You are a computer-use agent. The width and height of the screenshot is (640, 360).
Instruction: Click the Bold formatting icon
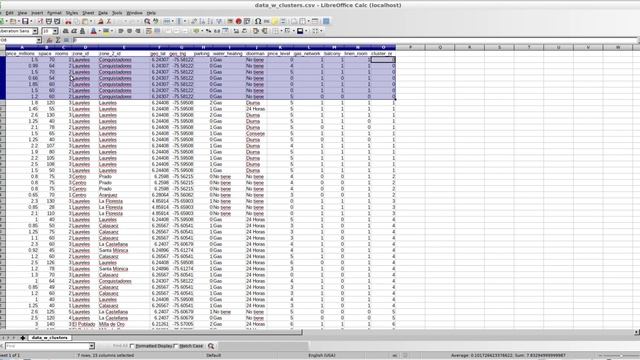click(x=65, y=31)
